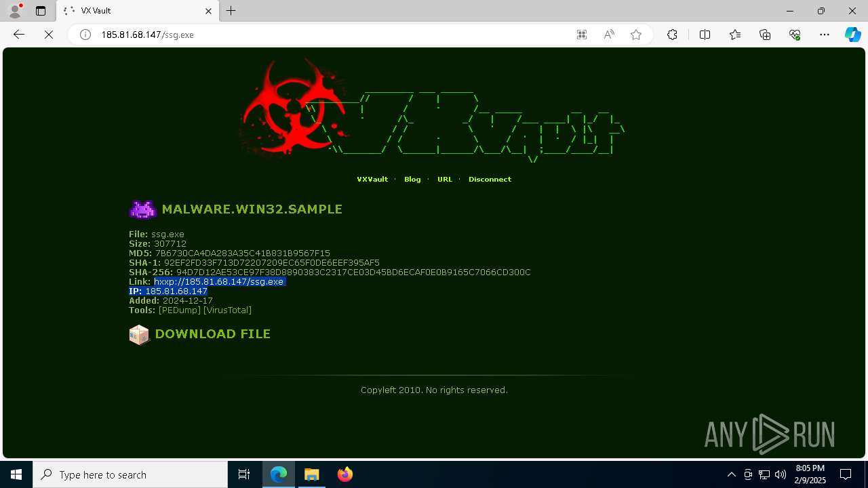The width and height of the screenshot is (868, 488).
Task: Click the purple space invader icon
Action: [x=142, y=209]
